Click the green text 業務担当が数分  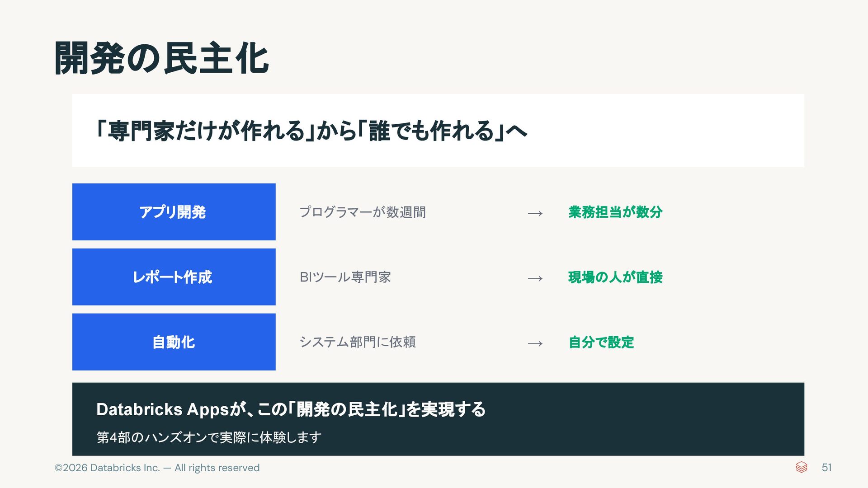click(x=615, y=212)
